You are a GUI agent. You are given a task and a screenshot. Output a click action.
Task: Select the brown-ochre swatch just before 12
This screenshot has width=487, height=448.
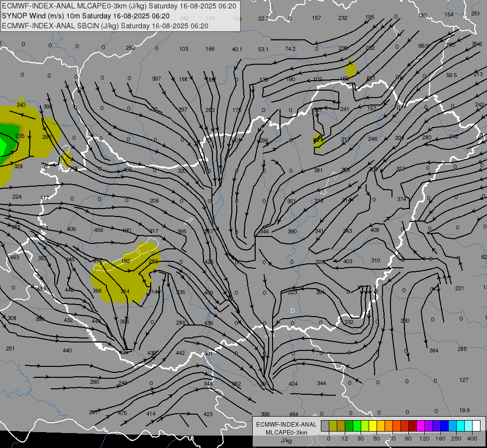pos(341,426)
